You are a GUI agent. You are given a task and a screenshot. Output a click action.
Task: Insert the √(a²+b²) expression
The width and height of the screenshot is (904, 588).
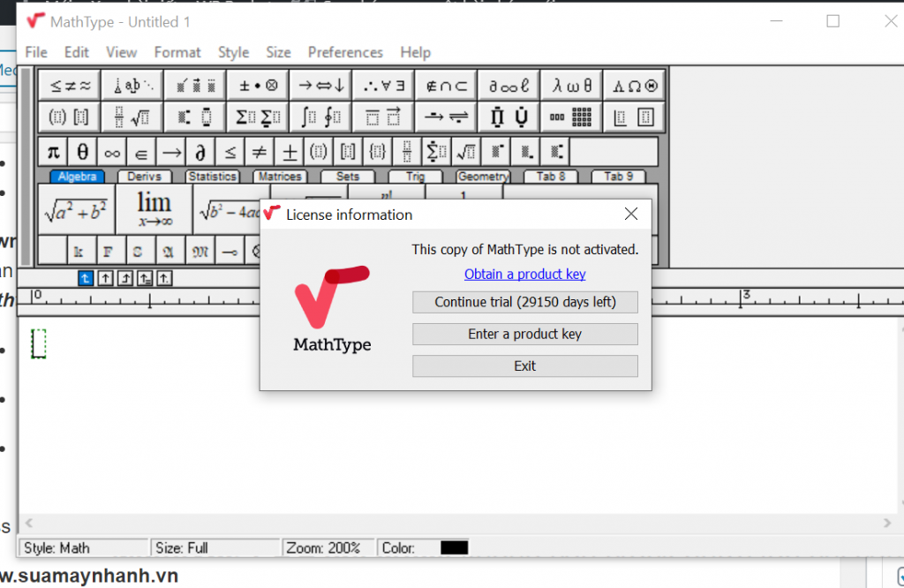tap(76, 209)
